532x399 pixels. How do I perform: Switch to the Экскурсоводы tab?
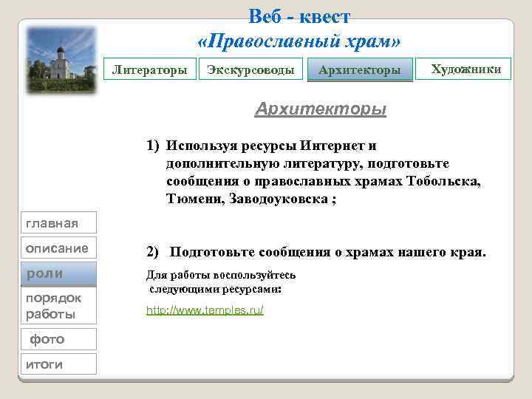tap(250, 69)
